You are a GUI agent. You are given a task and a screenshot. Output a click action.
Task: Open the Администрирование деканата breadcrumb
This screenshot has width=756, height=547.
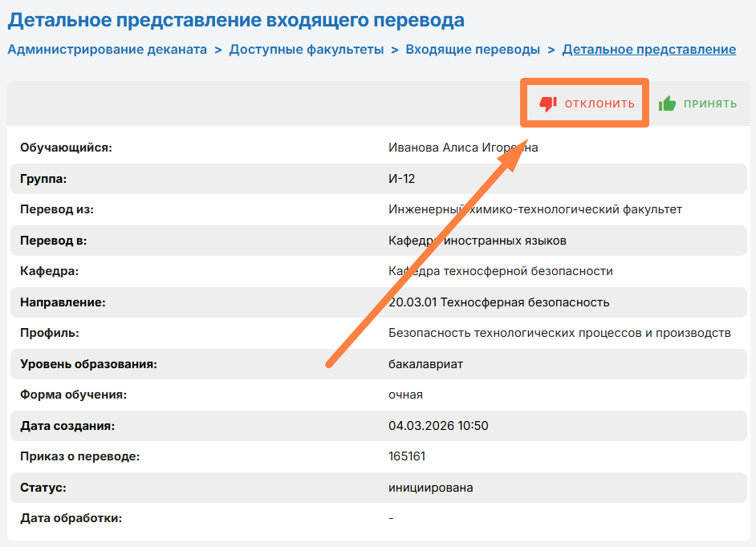[x=107, y=50]
